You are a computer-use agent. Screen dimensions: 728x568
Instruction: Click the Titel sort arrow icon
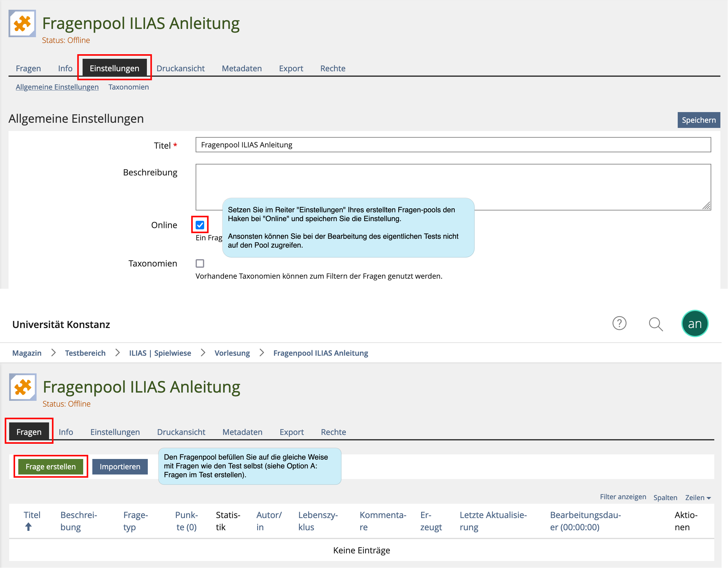(x=28, y=527)
